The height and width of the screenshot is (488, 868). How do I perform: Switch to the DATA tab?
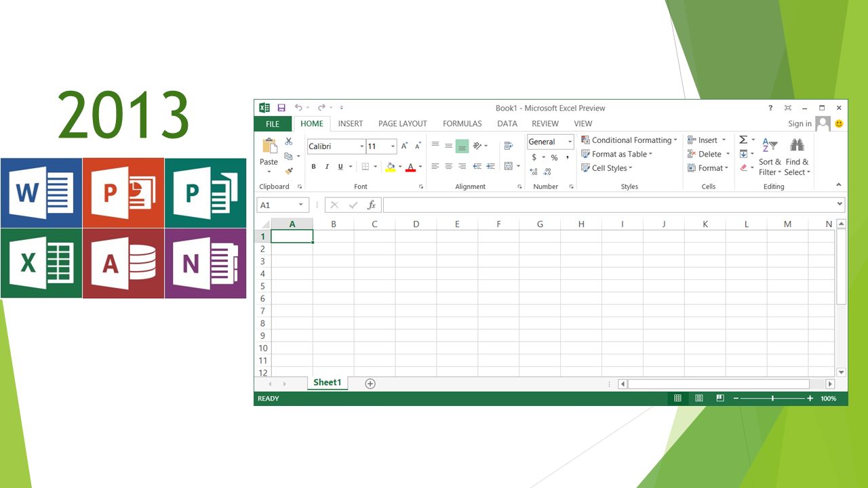[x=507, y=124]
